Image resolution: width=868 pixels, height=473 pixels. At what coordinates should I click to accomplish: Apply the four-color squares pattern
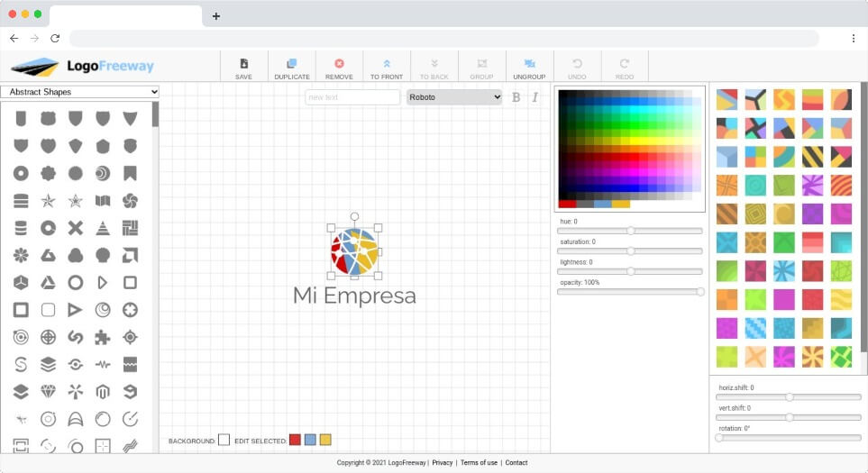(755, 157)
